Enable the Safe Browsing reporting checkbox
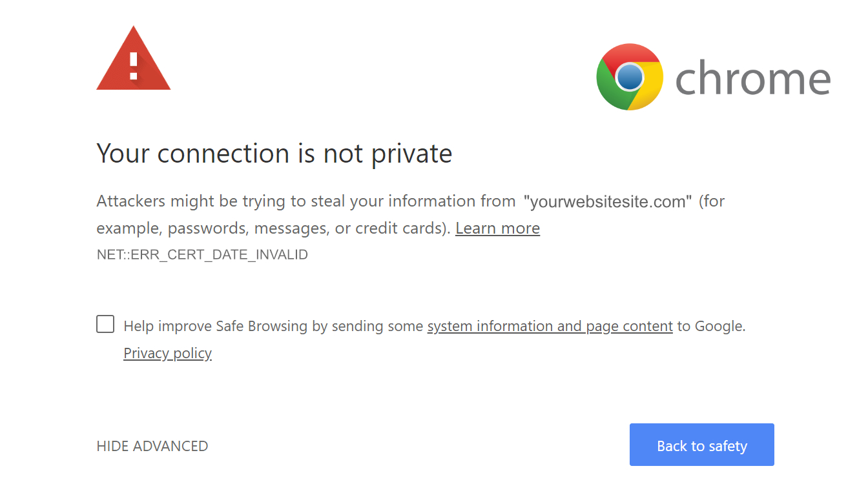 point(105,324)
